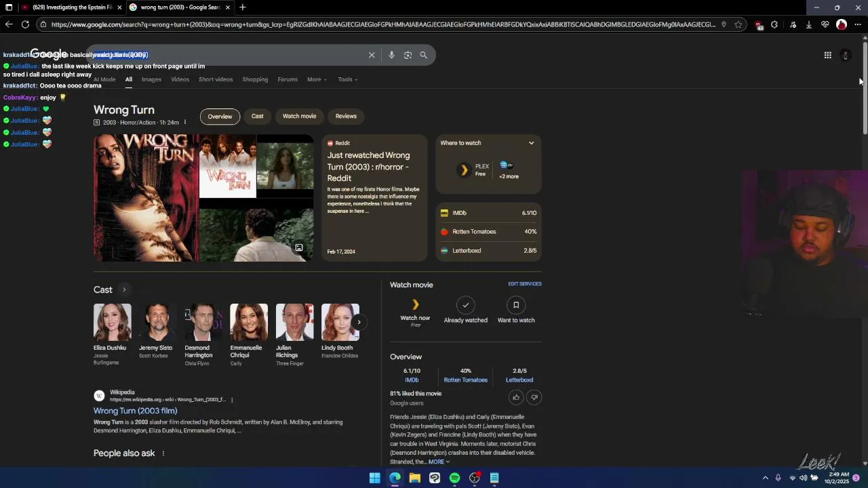
Task: Open Jeremy Sisto cast card
Action: pyautogui.click(x=157, y=331)
